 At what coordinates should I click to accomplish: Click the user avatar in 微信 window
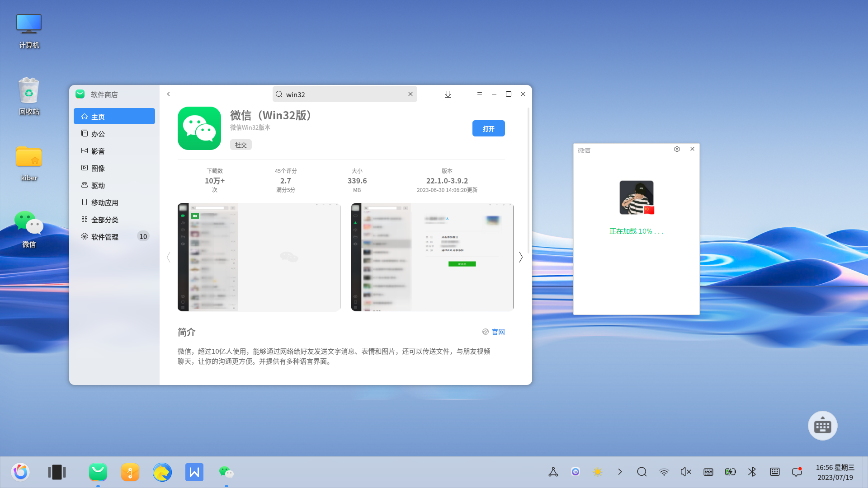pyautogui.click(x=637, y=197)
